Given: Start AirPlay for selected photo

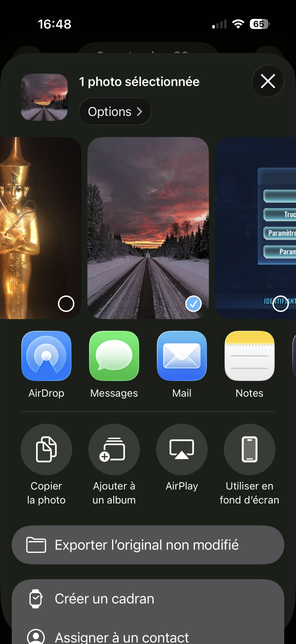Looking at the screenshot, I should 182,449.
